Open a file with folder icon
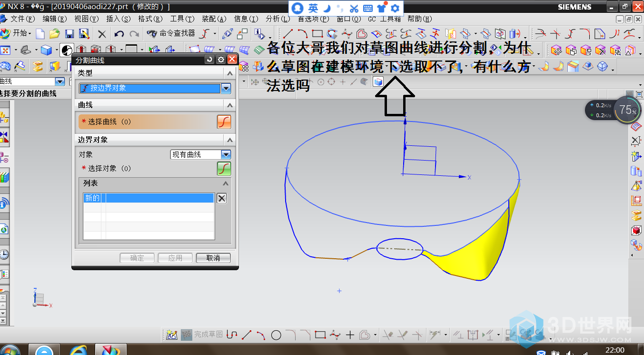644x355 pixels. (55, 34)
